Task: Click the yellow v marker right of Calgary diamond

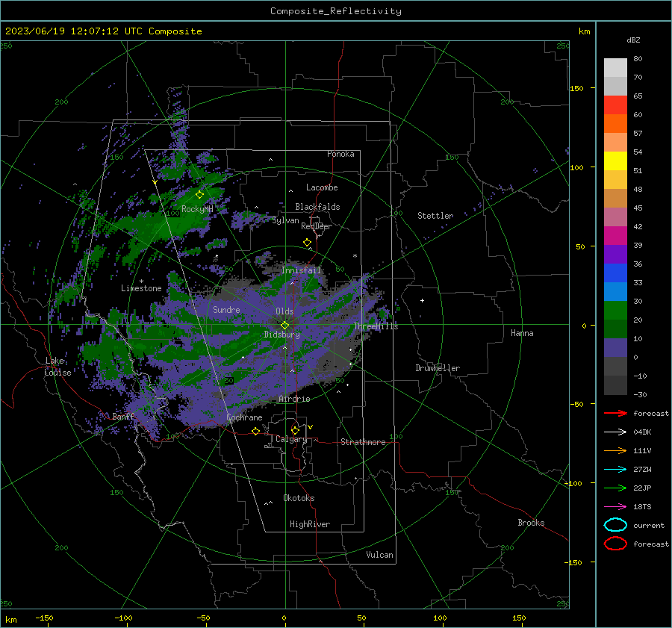Action: (311, 427)
